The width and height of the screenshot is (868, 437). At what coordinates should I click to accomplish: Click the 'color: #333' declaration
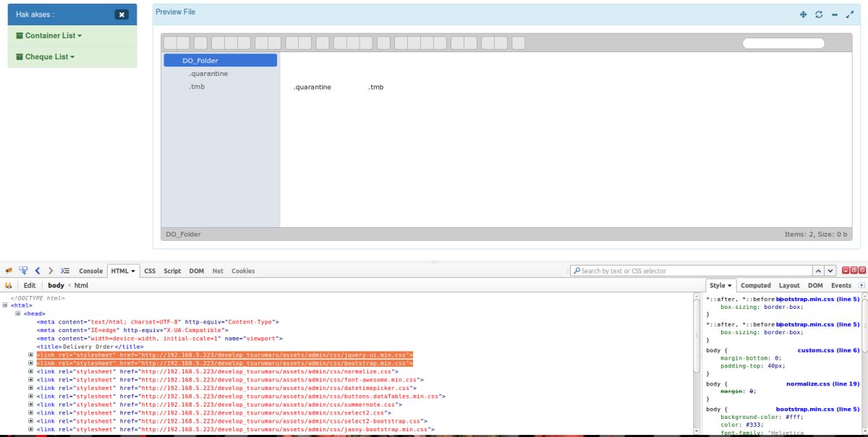click(x=741, y=425)
